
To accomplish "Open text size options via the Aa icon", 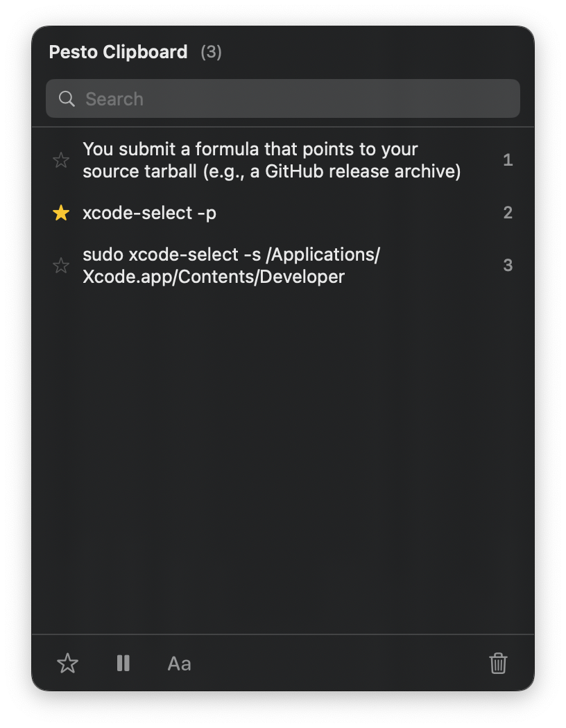I will pyautogui.click(x=179, y=664).
